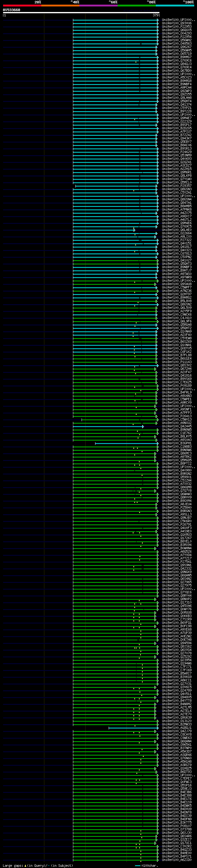Open hit UniRef100_P22953
197x868 pixels.
click(x=176, y=26)
